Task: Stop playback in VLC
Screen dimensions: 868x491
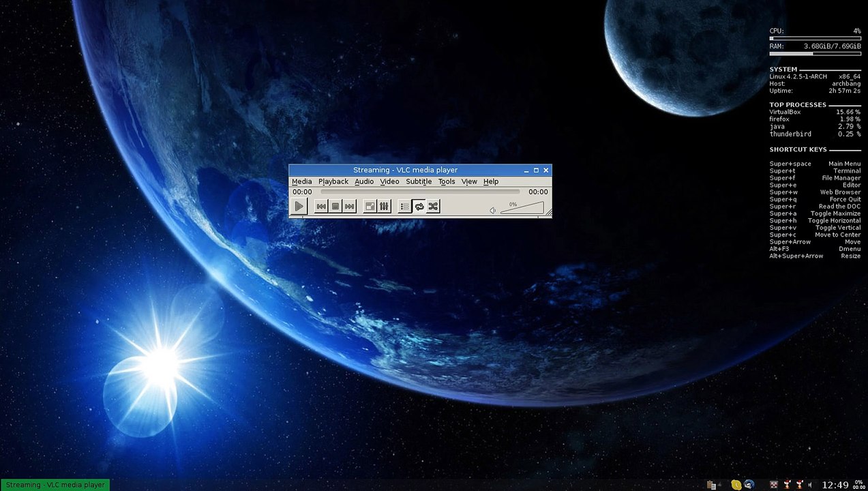Action: point(335,206)
